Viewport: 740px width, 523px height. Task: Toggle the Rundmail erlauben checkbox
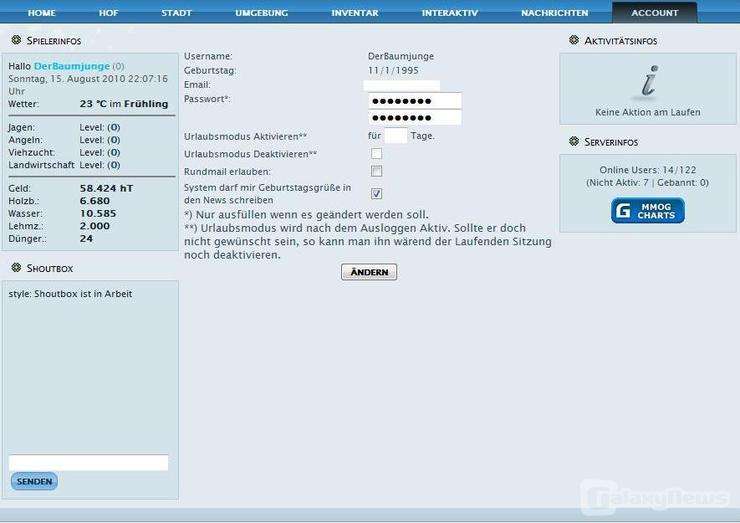376,171
